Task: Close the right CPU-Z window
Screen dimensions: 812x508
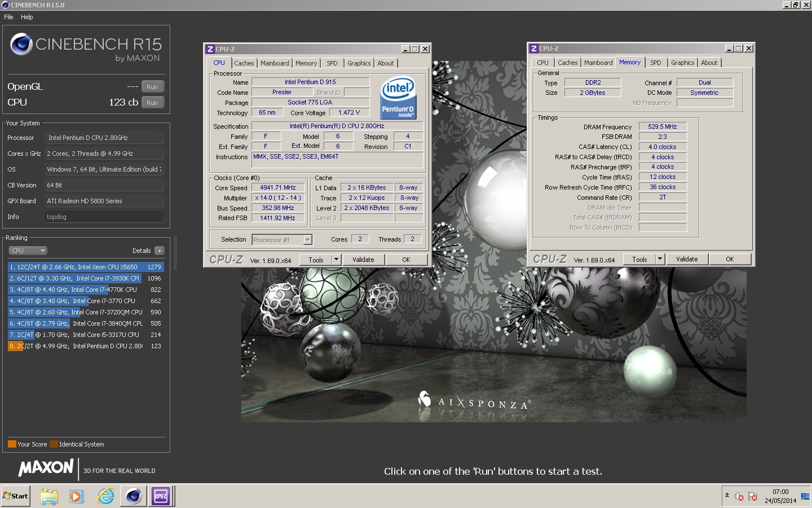Action: tap(749, 49)
